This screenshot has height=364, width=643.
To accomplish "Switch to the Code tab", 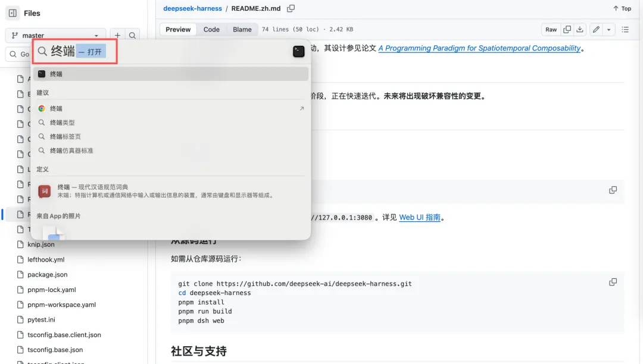I will coord(211,30).
